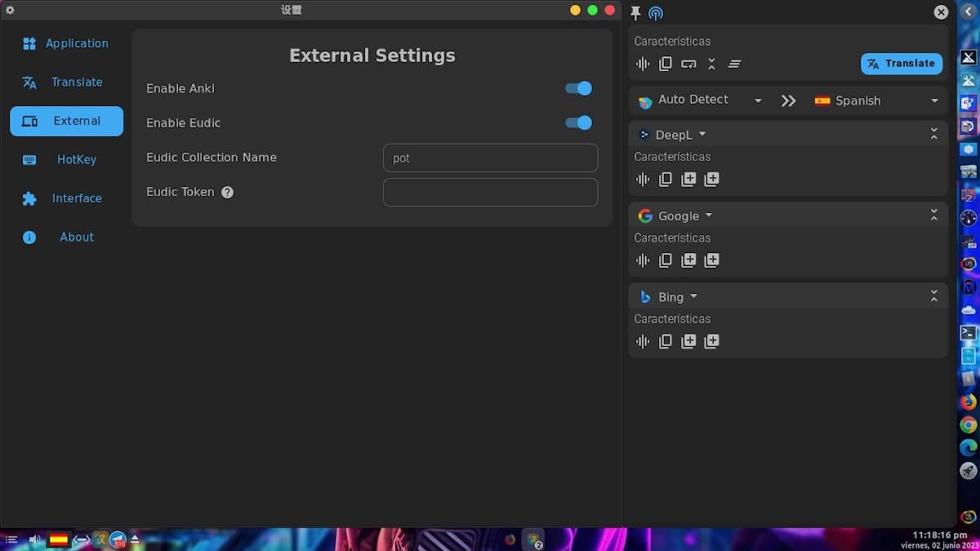Screen dimensions: 980x551
Task: Click the Telegram tray icon with badge 519
Action: click(x=118, y=540)
